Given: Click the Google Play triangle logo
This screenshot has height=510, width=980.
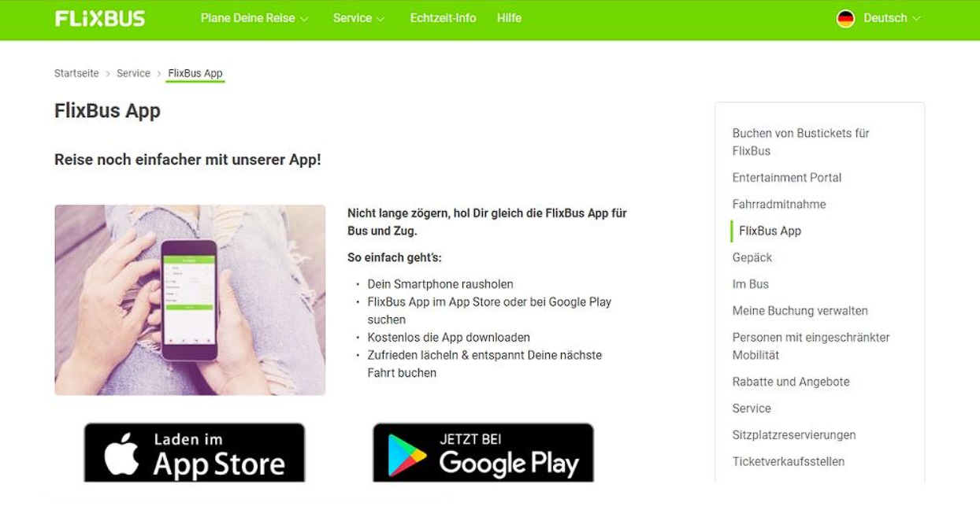Looking at the screenshot, I should pos(406,456).
